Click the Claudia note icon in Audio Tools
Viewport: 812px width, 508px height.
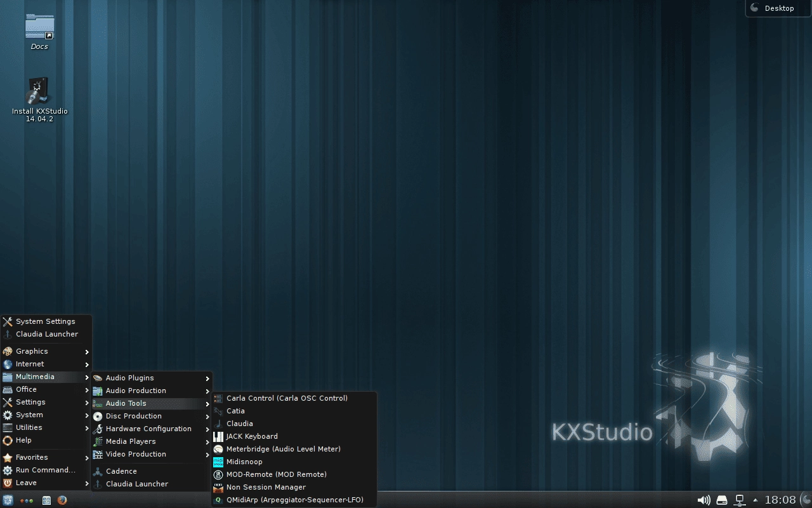pos(218,424)
